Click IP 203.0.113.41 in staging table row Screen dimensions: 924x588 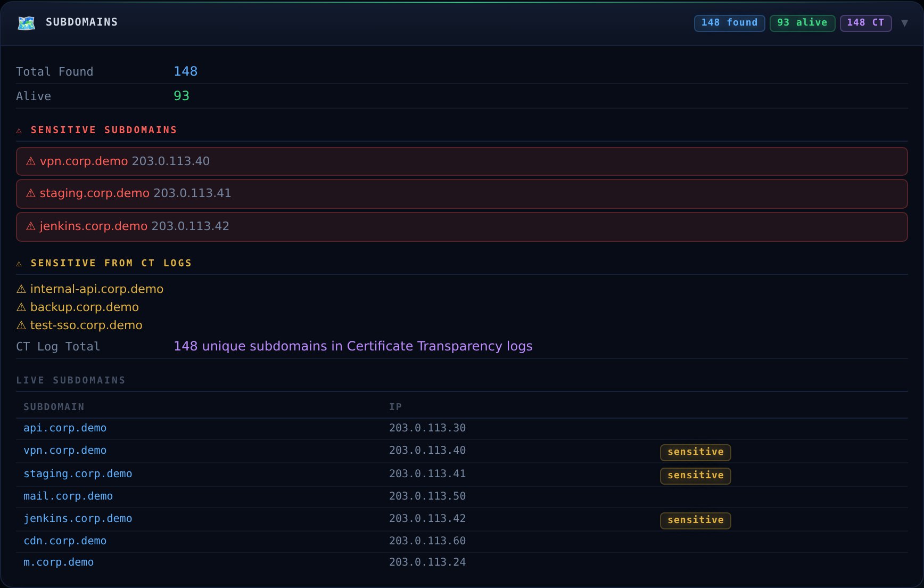(427, 474)
